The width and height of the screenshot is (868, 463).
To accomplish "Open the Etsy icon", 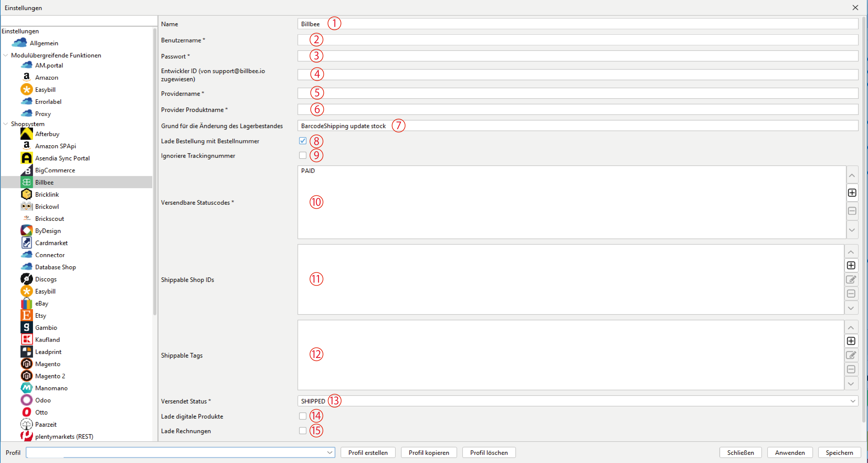I will pos(26,316).
